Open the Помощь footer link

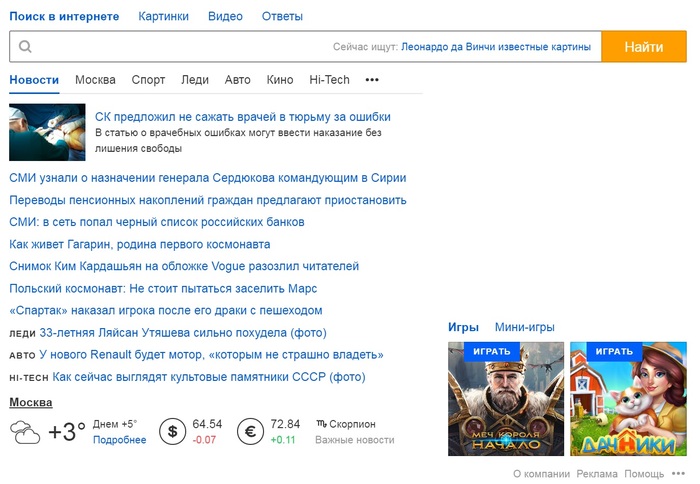[644, 474]
